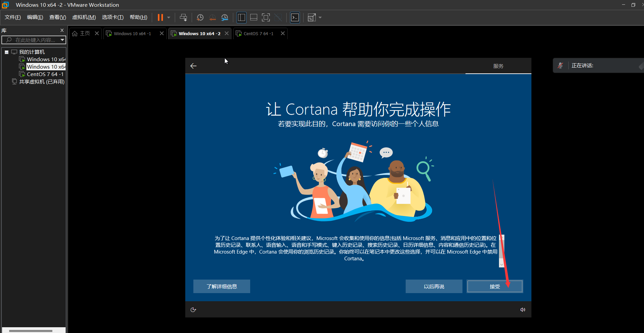Select CentOS 7 64 -1 in the library

[45, 74]
